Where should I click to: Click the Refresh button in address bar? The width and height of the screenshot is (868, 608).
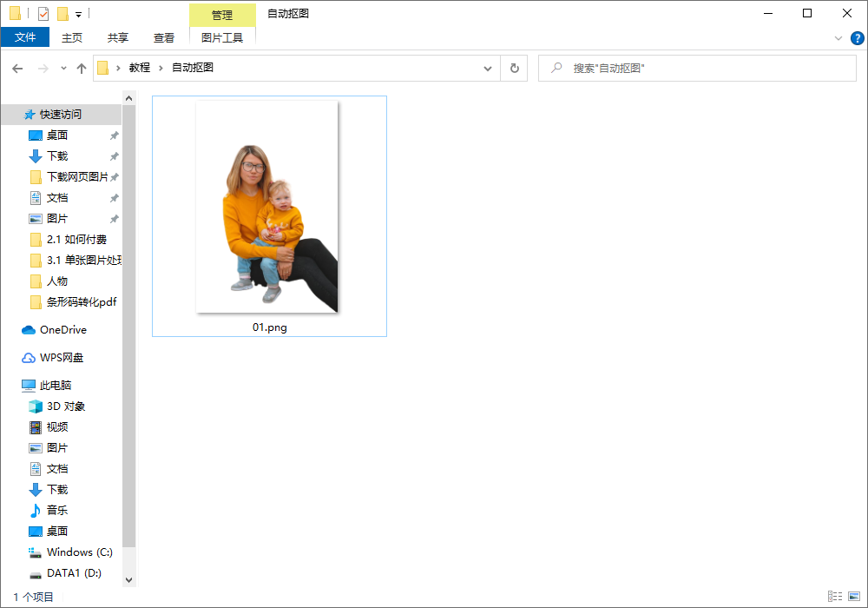pyautogui.click(x=515, y=68)
